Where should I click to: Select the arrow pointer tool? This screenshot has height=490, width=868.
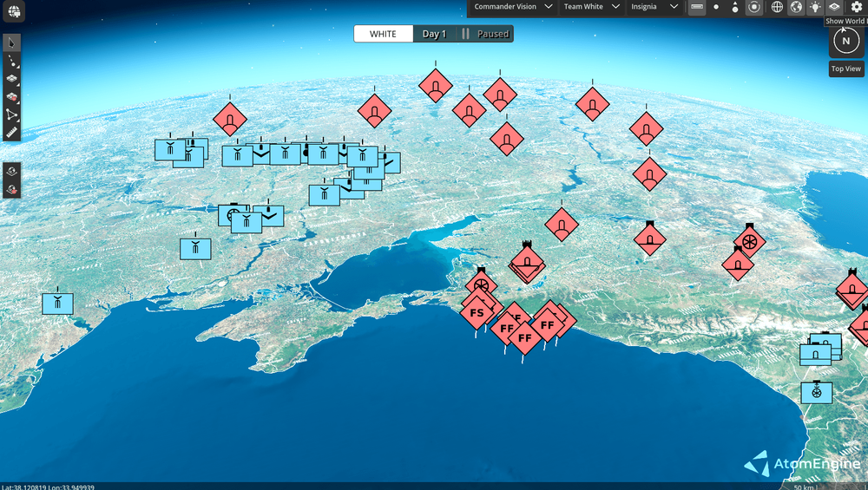click(11, 42)
